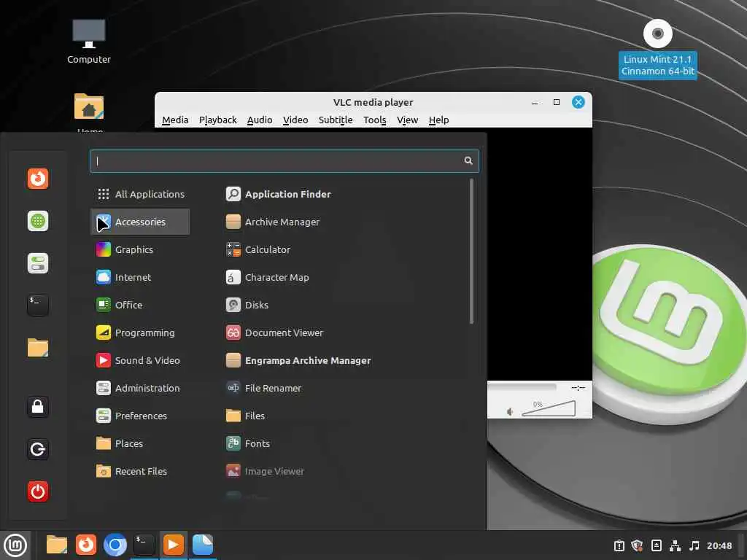The width and height of the screenshot is (747, 560).
Task: Open network connections tray icon
Action: coord(675,545)
